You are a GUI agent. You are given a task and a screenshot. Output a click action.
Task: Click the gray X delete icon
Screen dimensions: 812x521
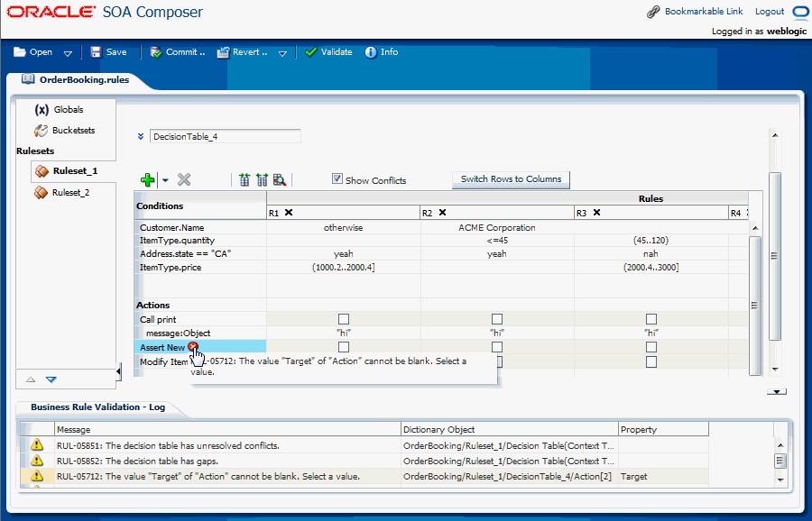(184, 179)
